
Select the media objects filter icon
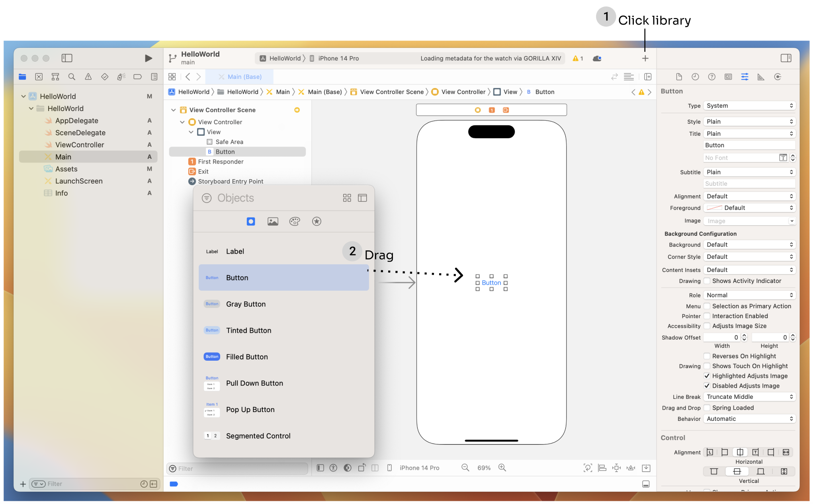272,221
